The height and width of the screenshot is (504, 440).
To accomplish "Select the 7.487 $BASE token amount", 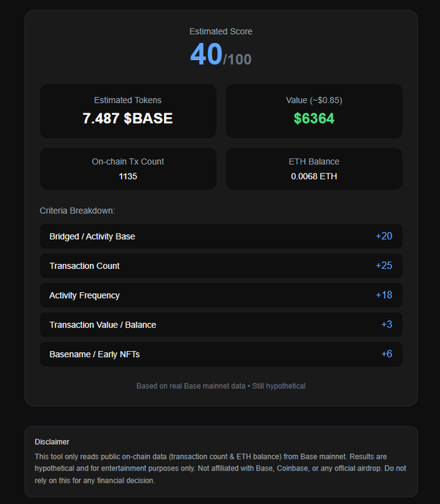I will coord(128,119).
